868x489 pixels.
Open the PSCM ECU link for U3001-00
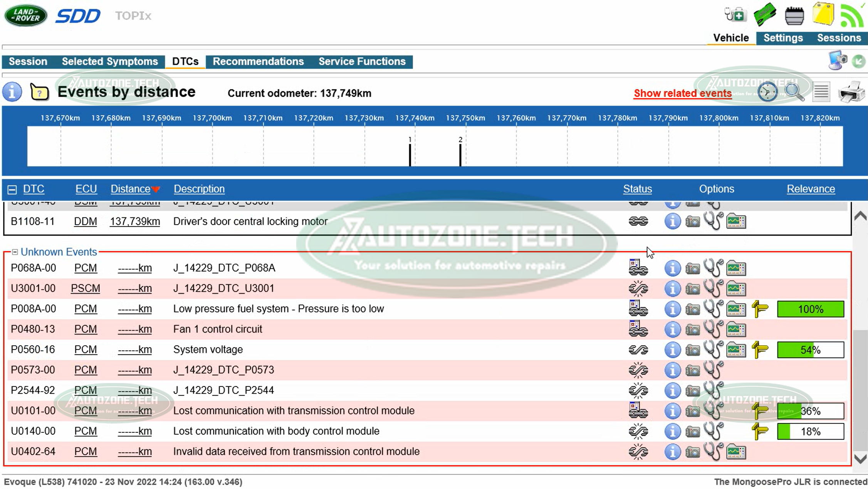click(86, 288)
